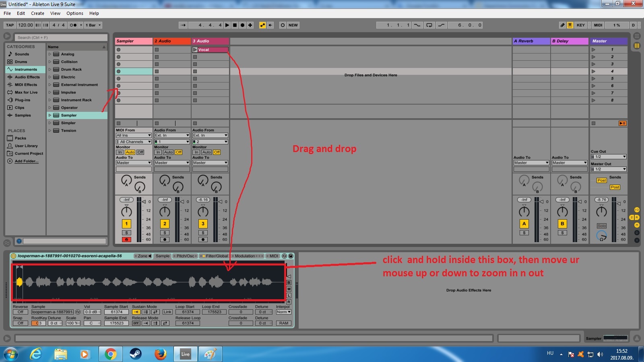
Task: Toggle track 2 Activator button
Action: (165, 224)
